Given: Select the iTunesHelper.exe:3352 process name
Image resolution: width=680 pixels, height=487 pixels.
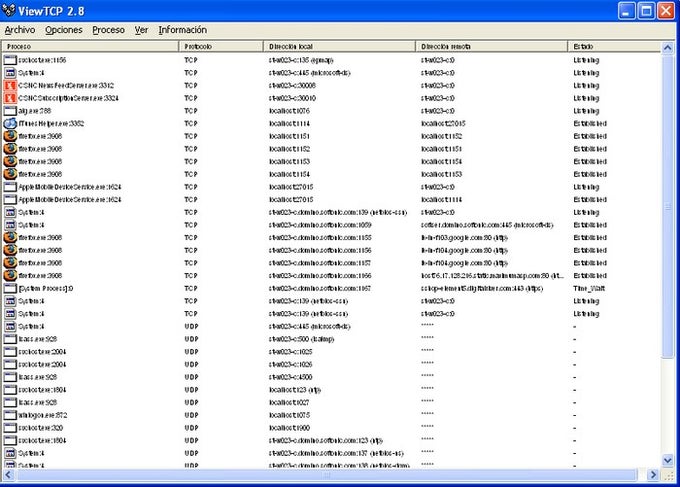Looking at the screenshot, I should pyautogui.click(x=51, y=124).
